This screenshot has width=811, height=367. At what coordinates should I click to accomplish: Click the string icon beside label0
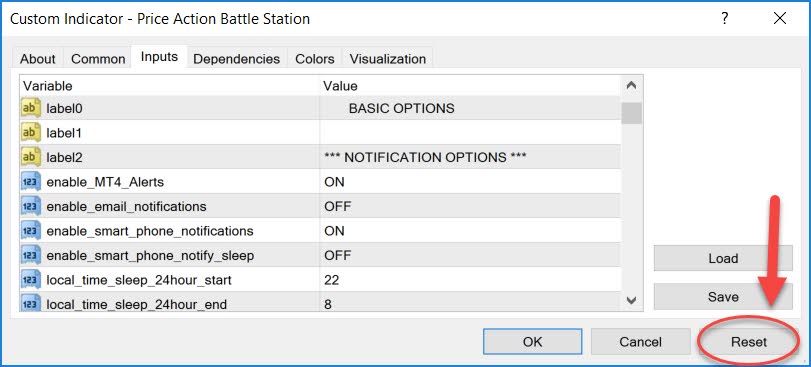(x=31, y=108)
